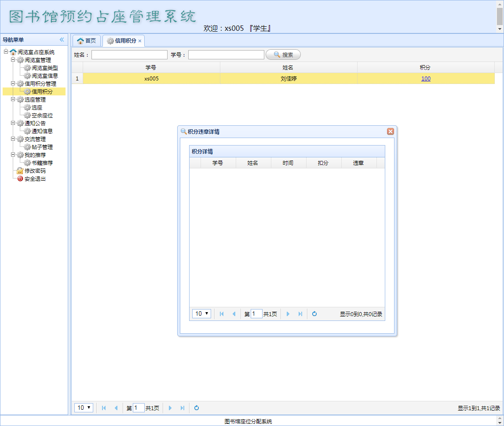Click the gear icon beside 阅览室管理
Viewport: 504px width, 426px height.
tap(20, 60)
